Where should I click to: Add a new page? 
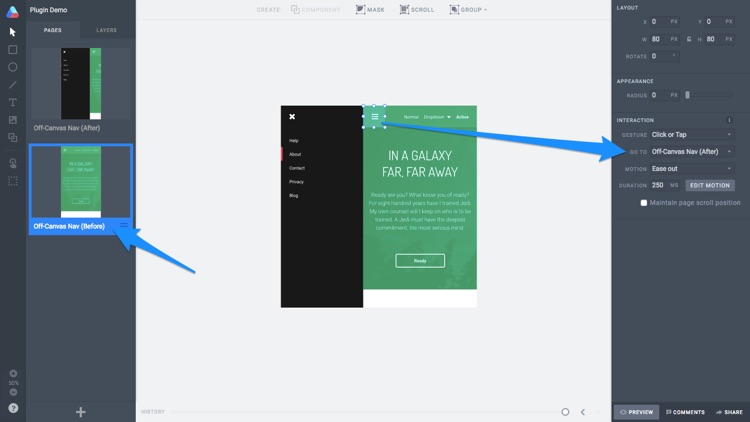80,412
